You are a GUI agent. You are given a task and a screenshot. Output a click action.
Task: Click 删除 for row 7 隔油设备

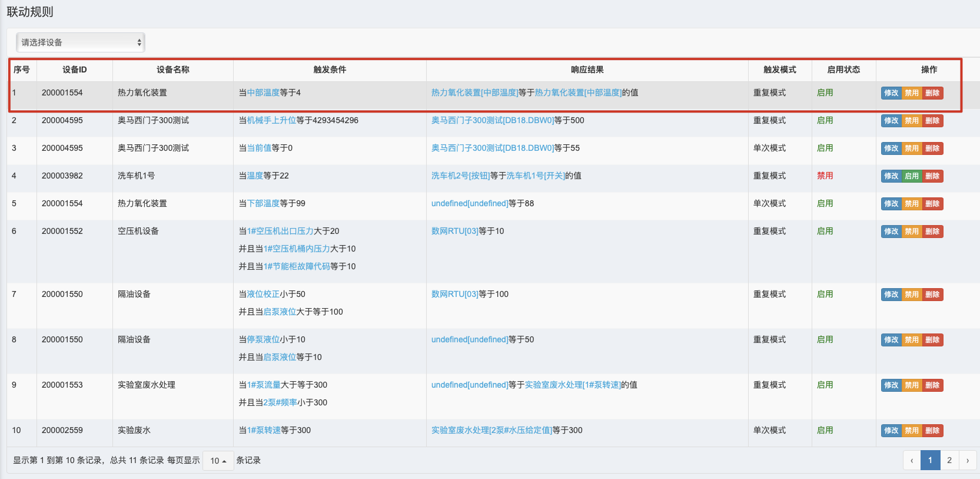[x=932, y=295]
